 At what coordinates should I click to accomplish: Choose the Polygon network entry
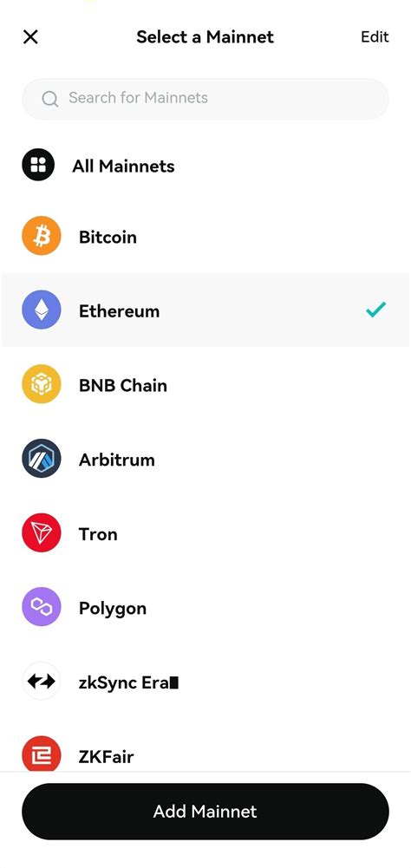click(205, 607)
